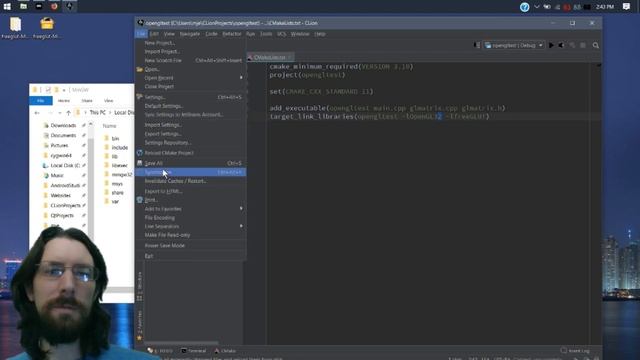
Task: Open the TODO tool window at bottom
Action: coord(160,351)
